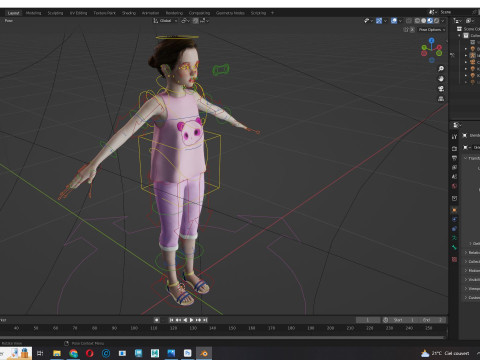Open Global transform orientation dropdown
The height and width of the screenshot is (360, 480).
coord(165,21)
